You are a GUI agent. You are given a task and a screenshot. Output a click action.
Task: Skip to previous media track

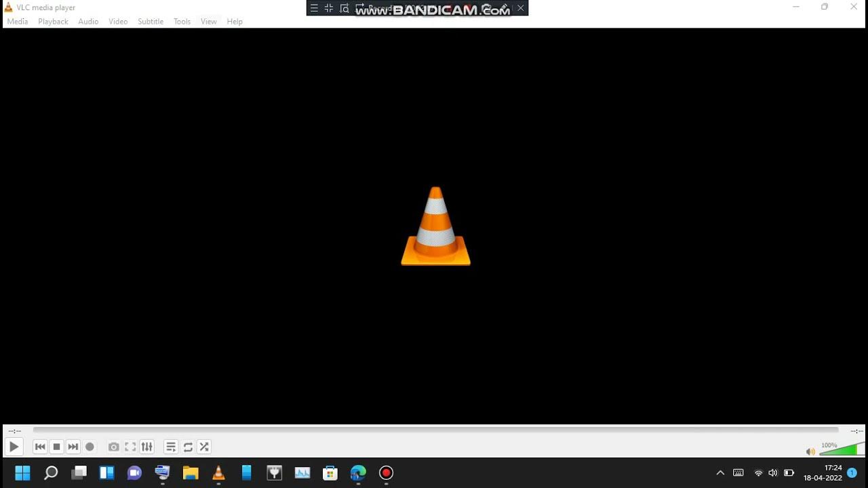(x=40, y=447)
